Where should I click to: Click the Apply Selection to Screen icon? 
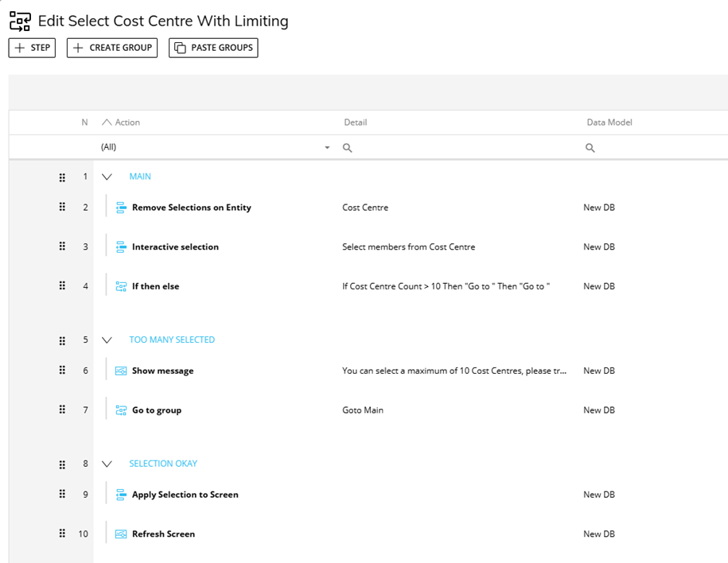(121, 495)
